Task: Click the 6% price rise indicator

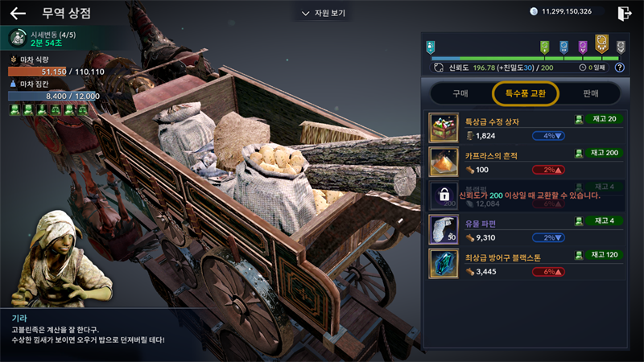Action: (x=548, y=272)
